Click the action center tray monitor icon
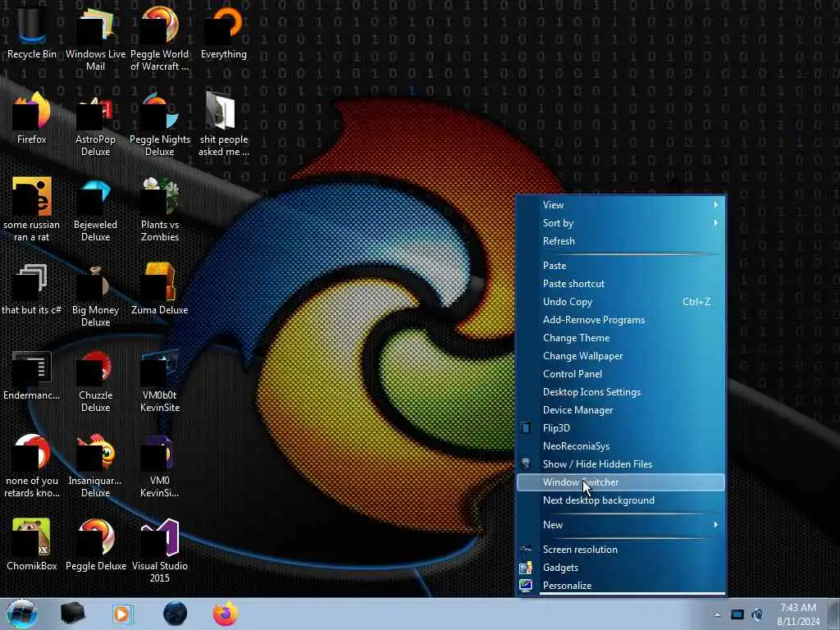Viewport: 840px width, 630px height. pyautogui.click(x=737, y=614)
